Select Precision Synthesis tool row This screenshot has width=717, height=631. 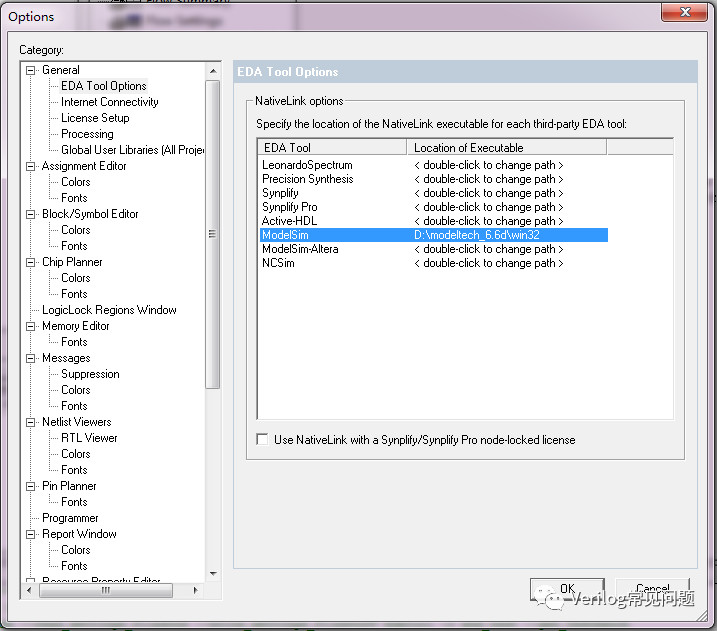[x=434, y=179]
